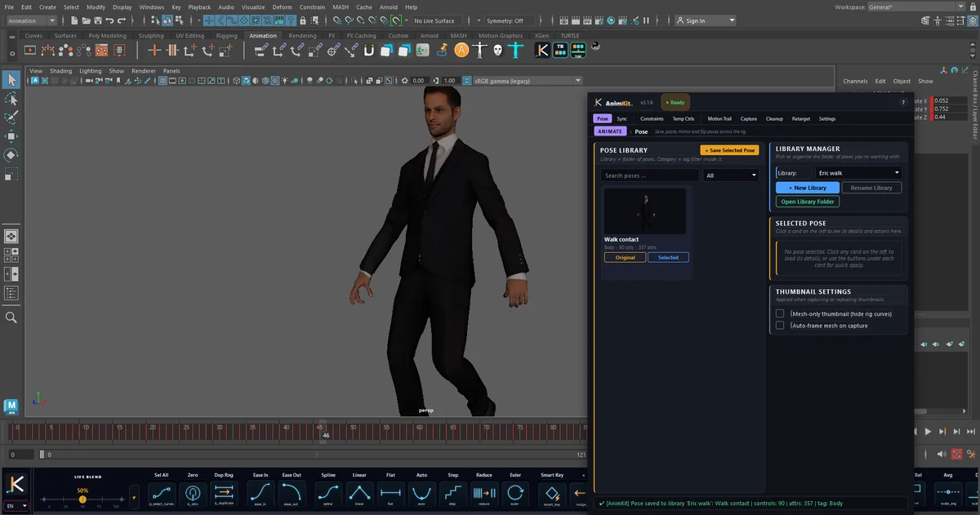Apply the Spline tangent icon
Screen dimensions: 980x515
point(328,493)
